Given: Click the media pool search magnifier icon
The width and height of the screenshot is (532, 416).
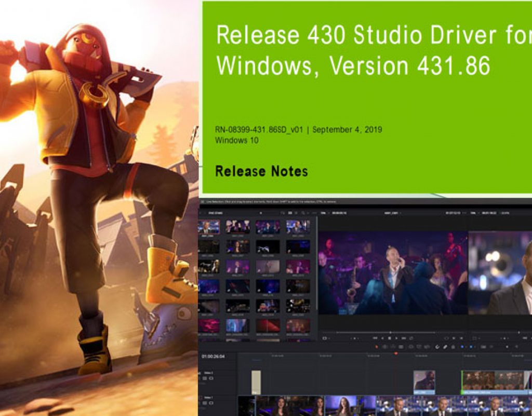Looking at the screenshot, I should pos(303,213).
